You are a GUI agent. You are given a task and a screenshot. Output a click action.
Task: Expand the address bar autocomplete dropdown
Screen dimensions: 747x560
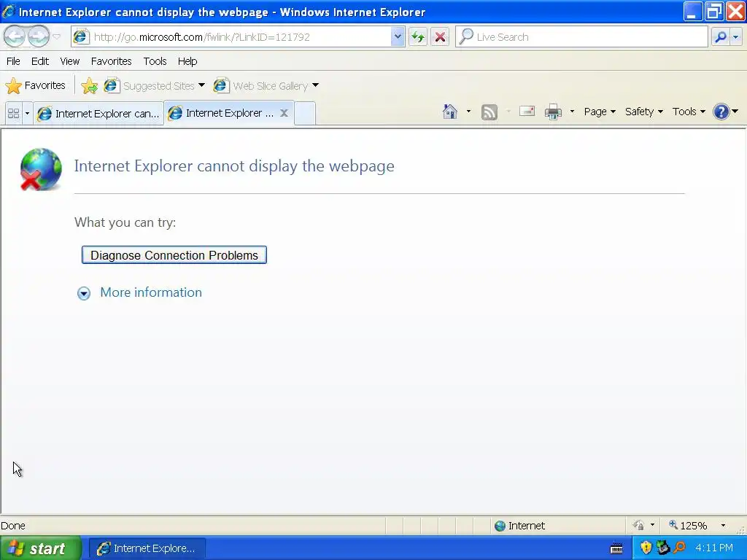point(398,36)
